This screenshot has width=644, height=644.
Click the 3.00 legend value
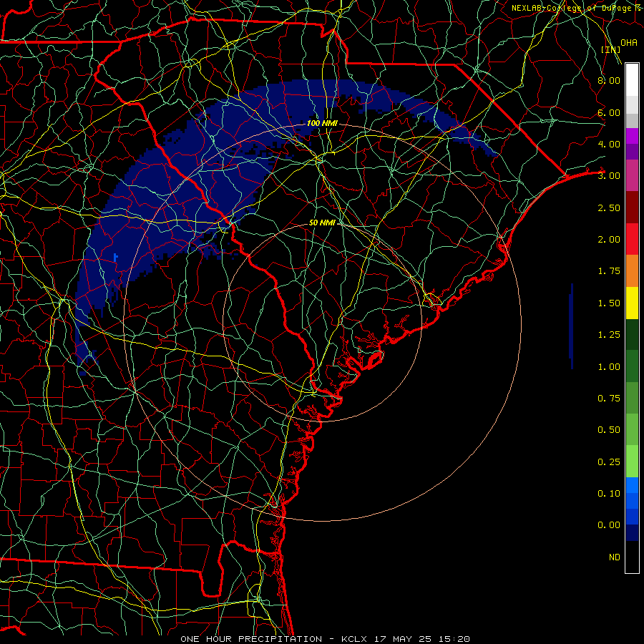tap(609, 176)
